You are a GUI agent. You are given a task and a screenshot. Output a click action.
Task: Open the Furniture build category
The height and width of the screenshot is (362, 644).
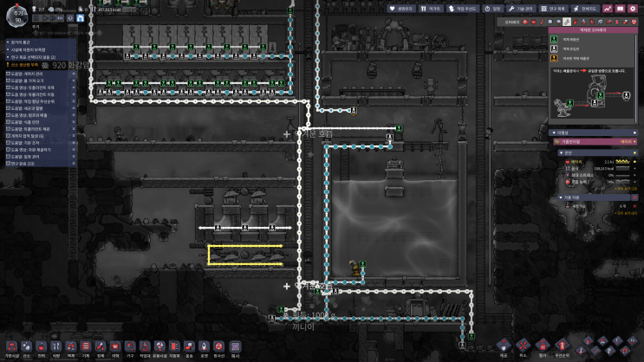[x=130, y=347]
